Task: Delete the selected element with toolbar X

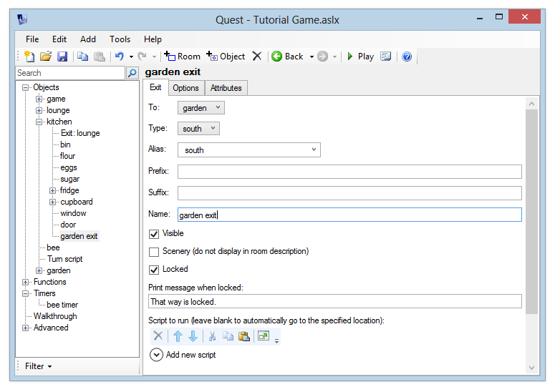Action: coord(257,57)
